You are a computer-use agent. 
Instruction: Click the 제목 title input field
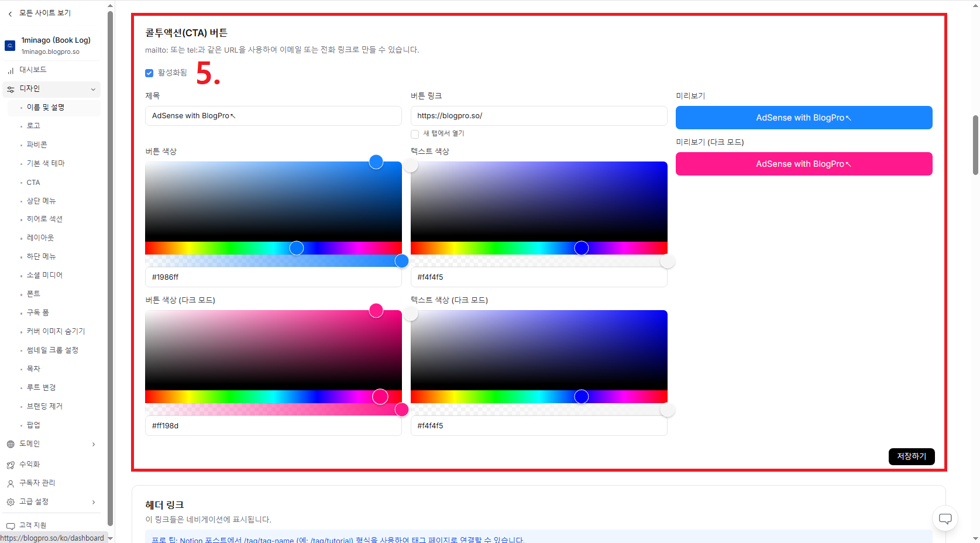(x=273, y=116)
